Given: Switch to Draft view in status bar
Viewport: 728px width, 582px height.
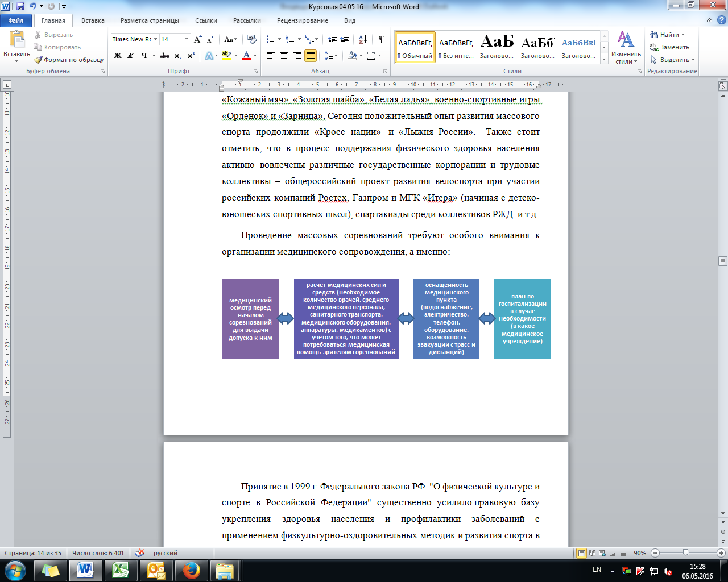Looking at the screenshot, I should click(x=623, y=552).
